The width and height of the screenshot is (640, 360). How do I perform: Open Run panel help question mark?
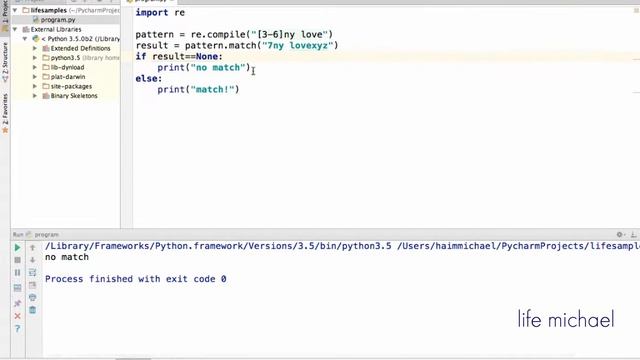(x=17, y=329)
